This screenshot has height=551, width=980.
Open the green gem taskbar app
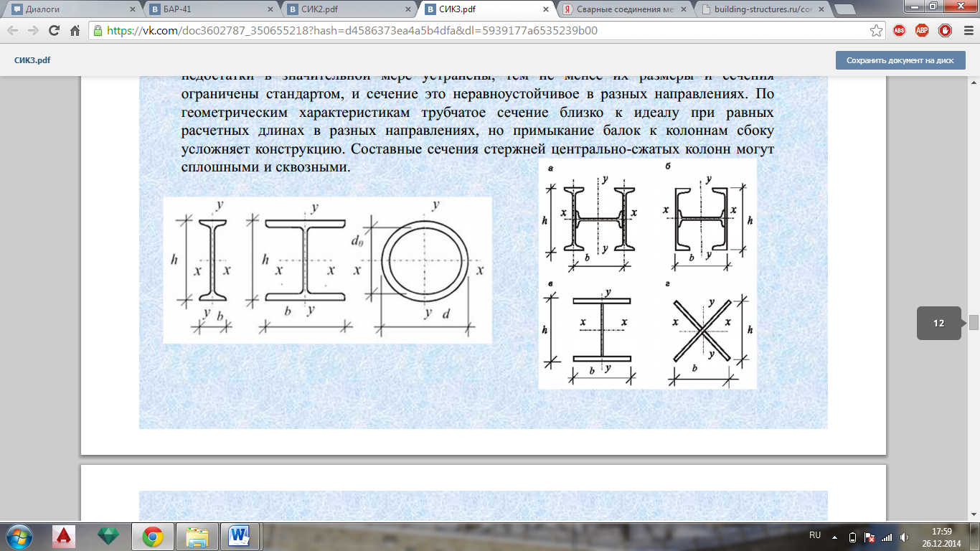(x=108, y=536)
